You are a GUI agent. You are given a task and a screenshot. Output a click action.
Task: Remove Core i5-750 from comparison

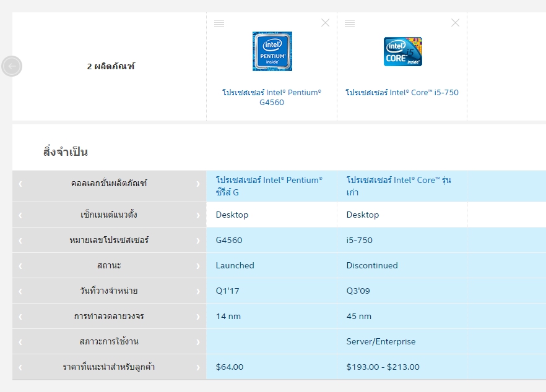(x=455, y=23)
